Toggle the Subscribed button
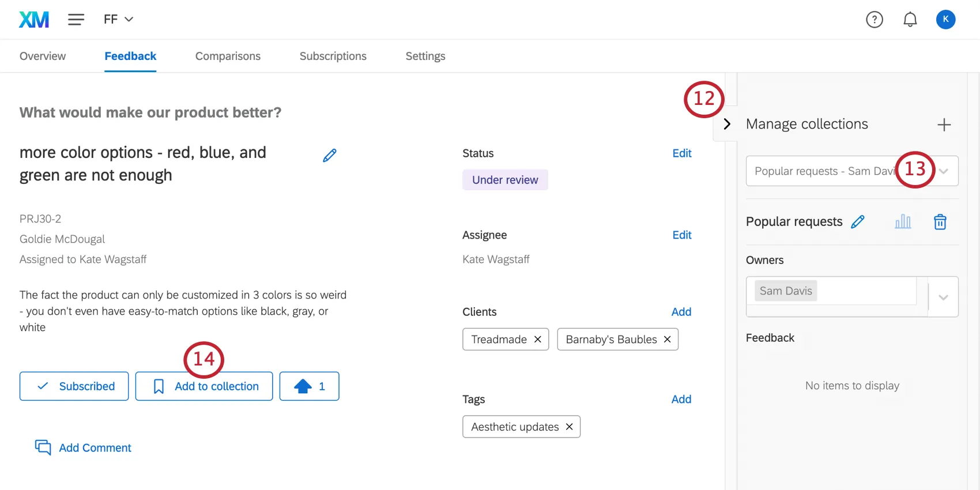Screen dimensions: 980x490 [x=74, y=386]
